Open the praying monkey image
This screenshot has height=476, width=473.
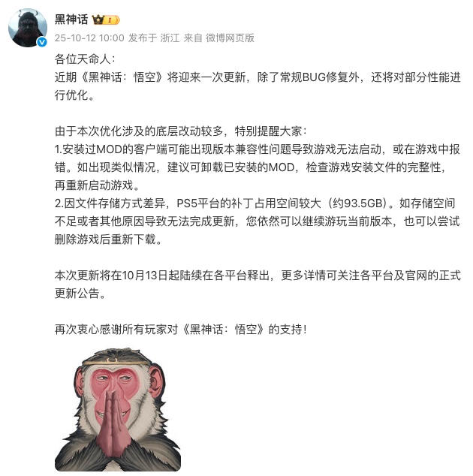[x=118, y=409]
